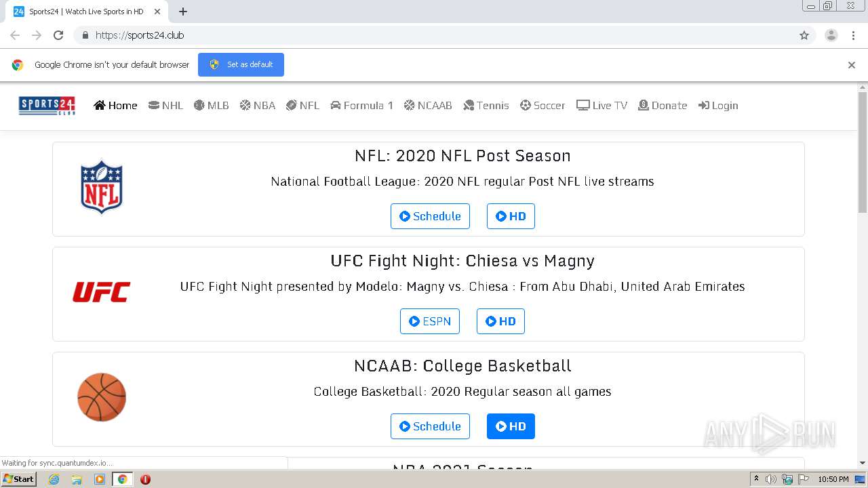The height and width of the screenshot is (488, 868).
Task: Open the NBA section
Action: 257,105
